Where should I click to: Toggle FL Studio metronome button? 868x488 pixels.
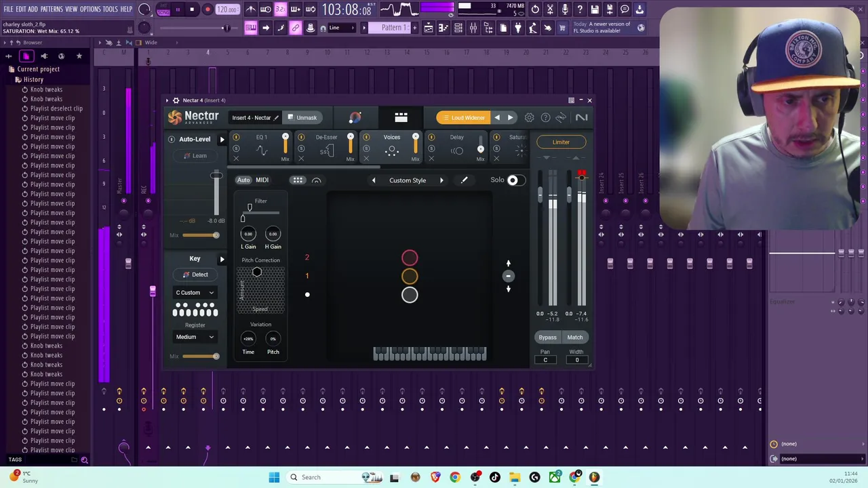pyautogui.click(x=250, y=9)
